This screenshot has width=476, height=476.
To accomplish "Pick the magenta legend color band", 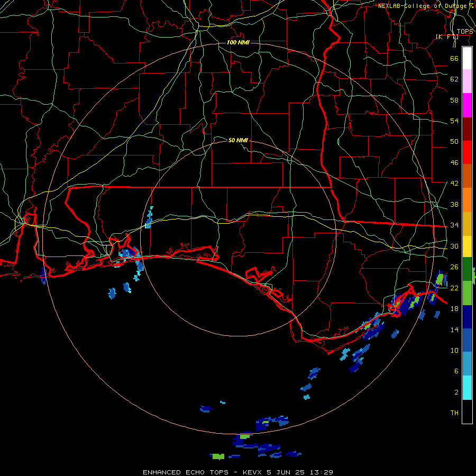I will point(467,105).
